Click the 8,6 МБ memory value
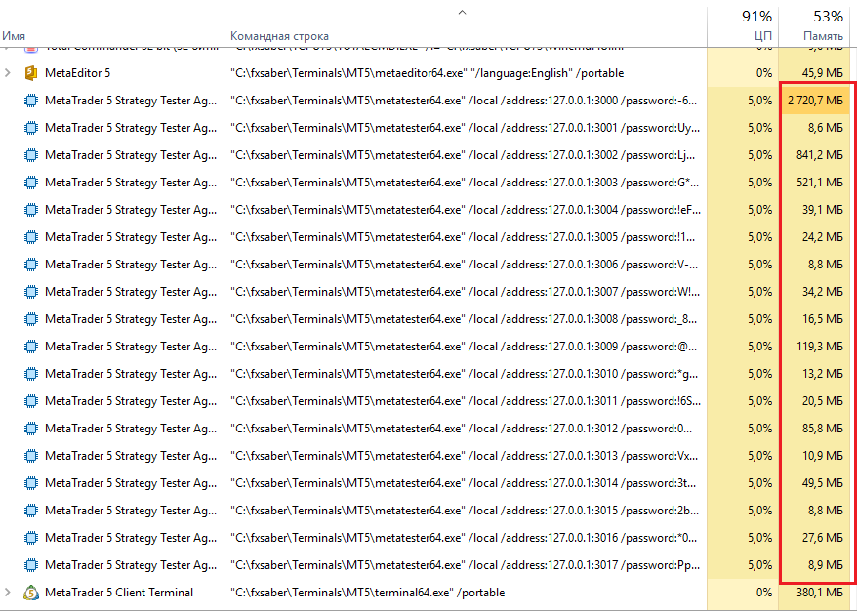 coord(826,128)
